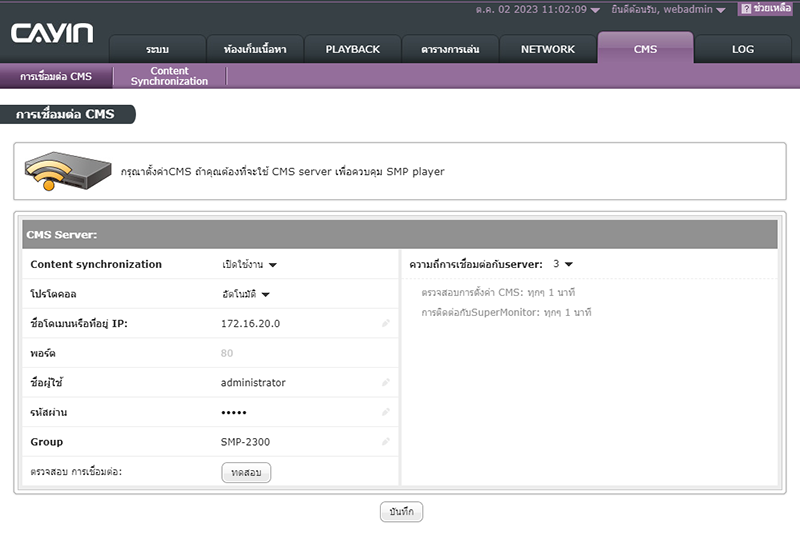Click the edit pencil for Group SMP-2300
Viewport: 800px width, 537px height.
[x=386, y=442]
